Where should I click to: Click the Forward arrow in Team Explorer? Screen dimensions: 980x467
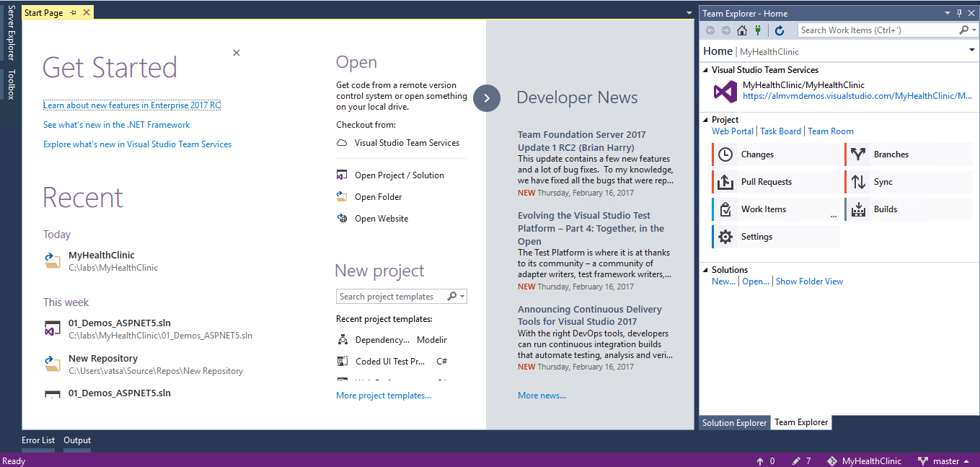(x=726, y=30)
